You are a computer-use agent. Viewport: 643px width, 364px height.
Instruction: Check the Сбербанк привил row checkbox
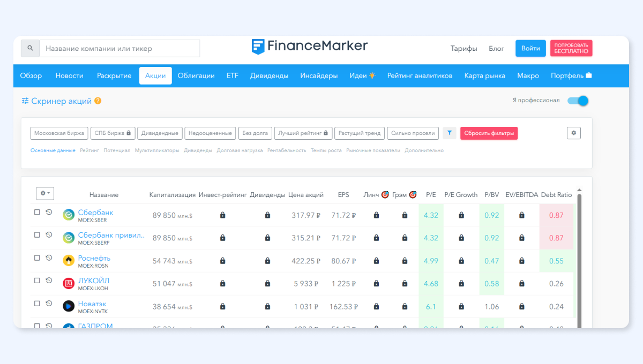37,234
